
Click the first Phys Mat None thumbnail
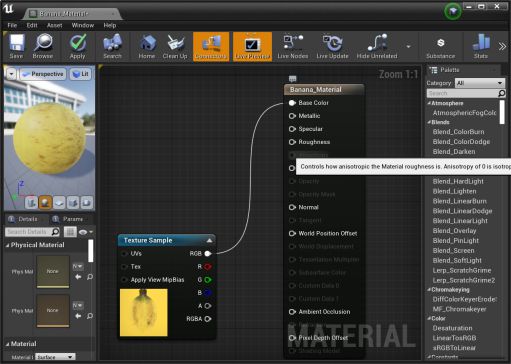tap(53, 271)
